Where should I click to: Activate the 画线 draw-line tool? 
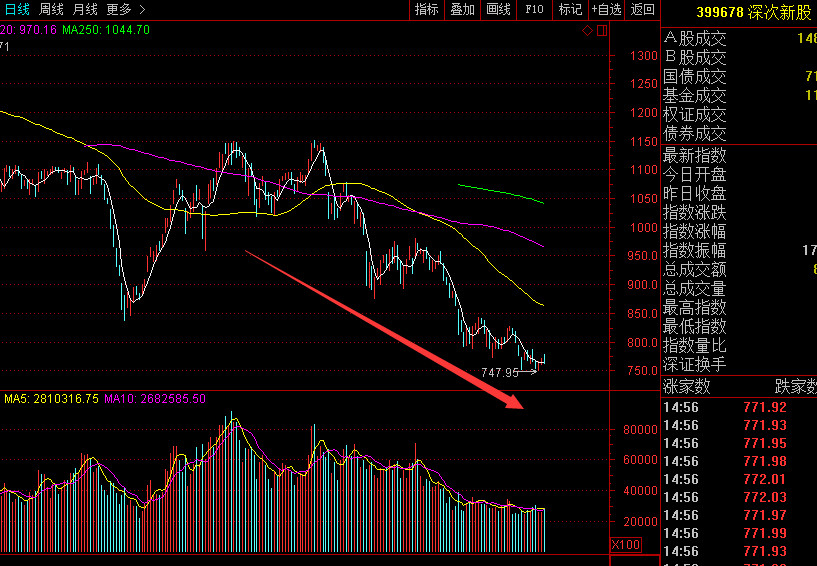[498, 9]
